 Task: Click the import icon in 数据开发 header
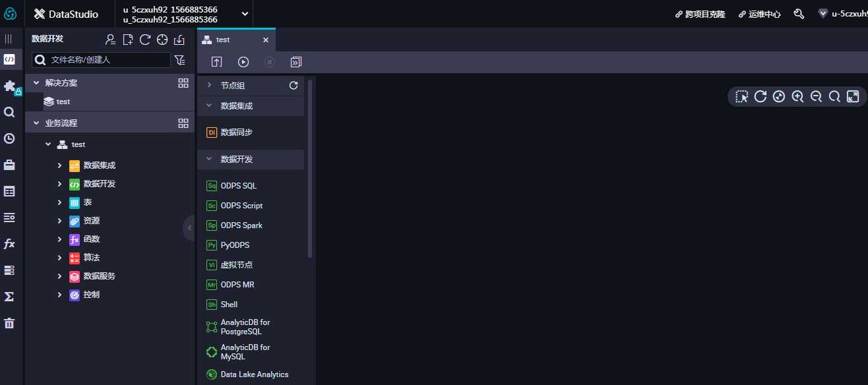pos(179,40)
